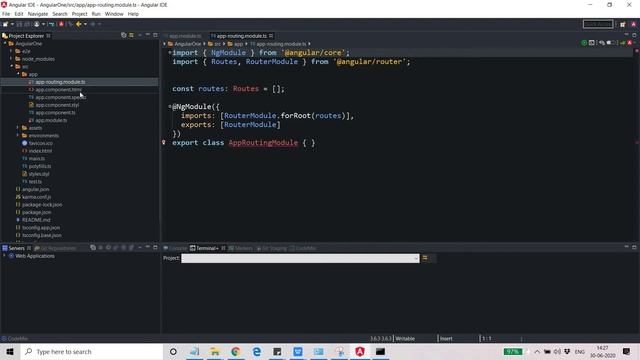The width and height of the screenshot is (640, 360).
Task: Click the New wizard toolbar icon
Action: [6, 24]
